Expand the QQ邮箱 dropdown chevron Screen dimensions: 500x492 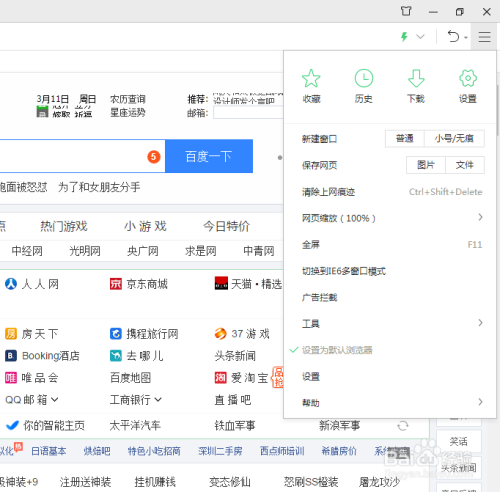[55, 399]
